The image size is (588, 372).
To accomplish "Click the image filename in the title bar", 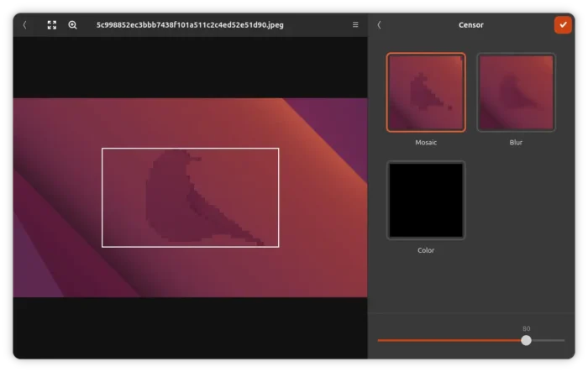I will 190,25.
